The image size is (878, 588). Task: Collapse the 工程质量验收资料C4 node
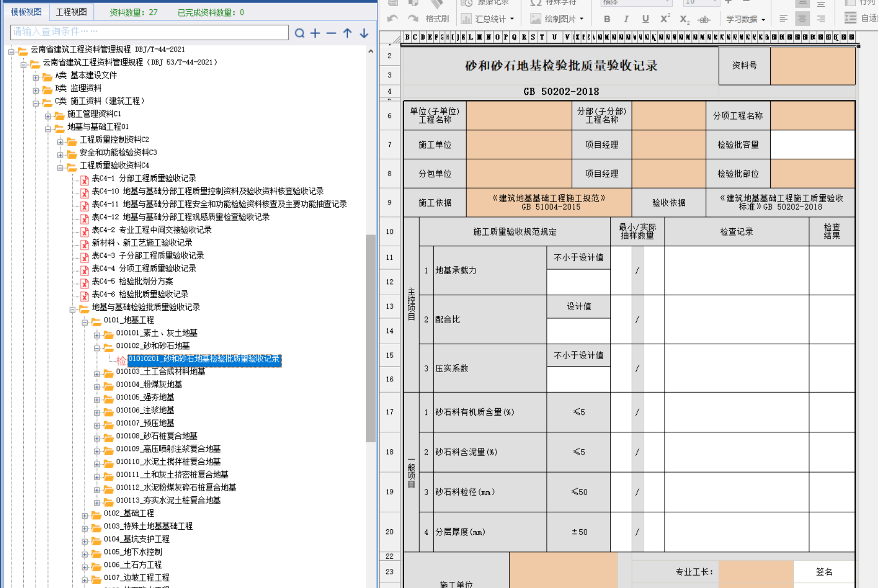point(60,168)
